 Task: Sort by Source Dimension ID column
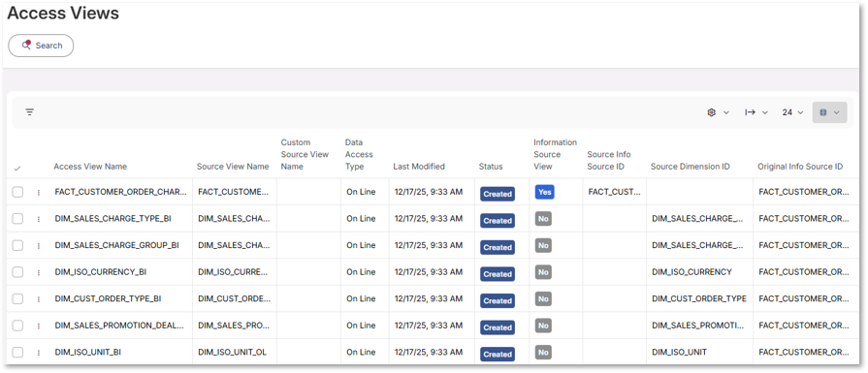690,167
